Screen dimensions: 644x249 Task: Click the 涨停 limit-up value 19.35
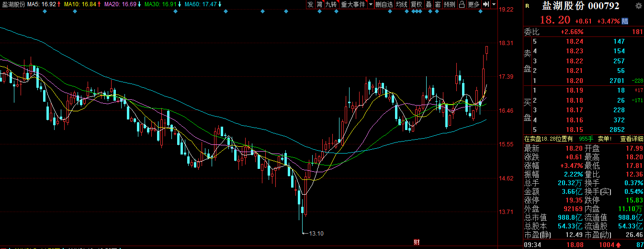tap(574, 200)
